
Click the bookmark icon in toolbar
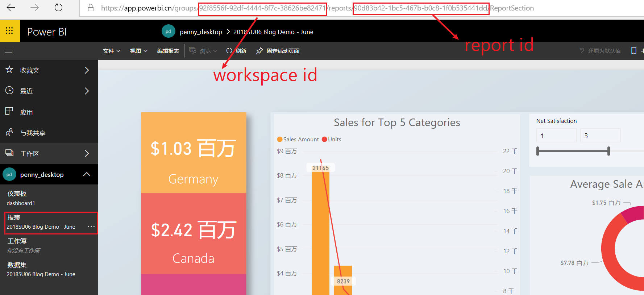click(633, 51)
